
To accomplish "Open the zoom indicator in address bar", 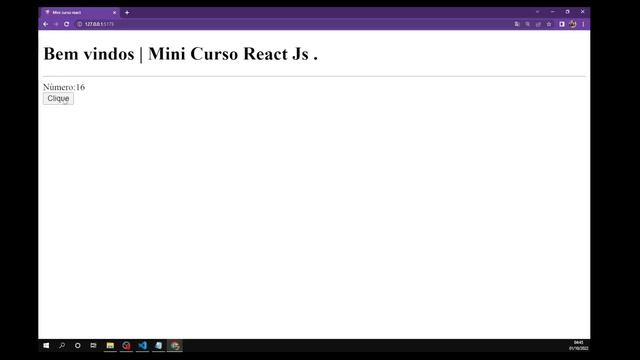I will pyautogui.click(x=527, y=24).
